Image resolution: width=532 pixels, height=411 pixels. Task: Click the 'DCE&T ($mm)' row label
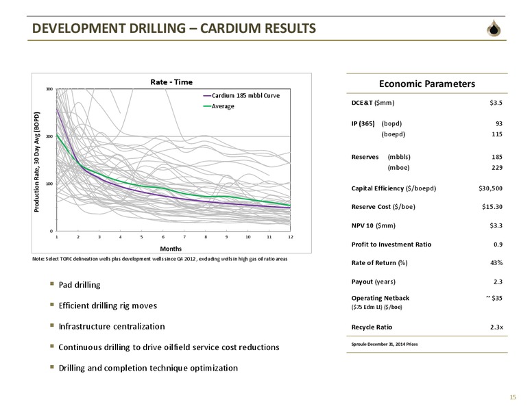click(x=373, y=103)
